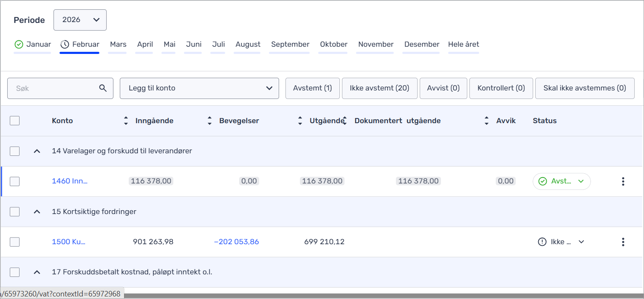Tick the select-all checkbox in table header

15,121
